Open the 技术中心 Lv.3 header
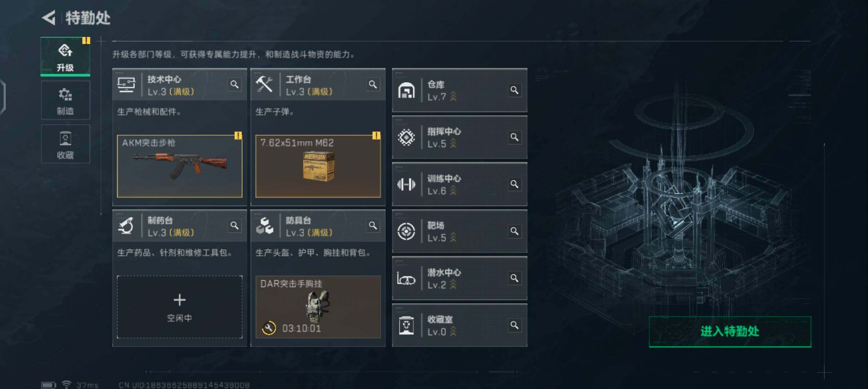The height and width of the screenshot is (389, 868). 180,85
